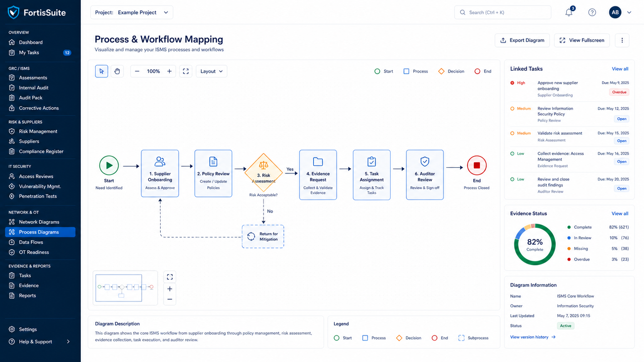644x362 pixels.
Task: Click View all in Linked Tasks
Action: [620, 69]
